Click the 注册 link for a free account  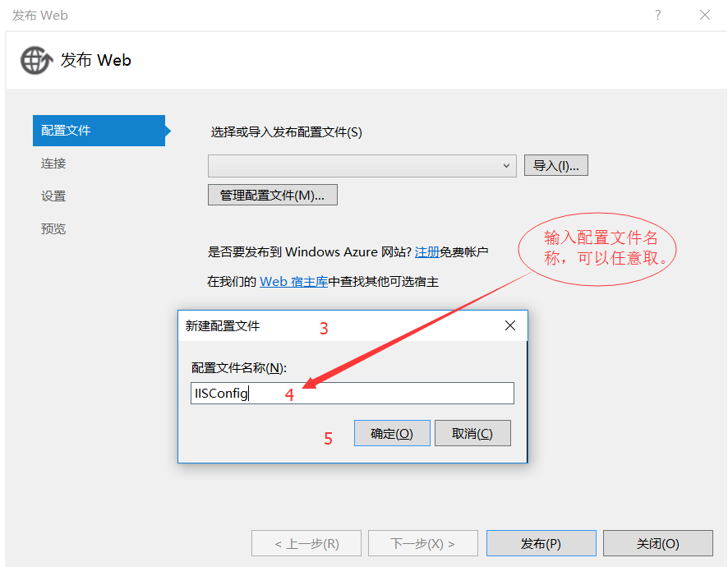(x=429, y=251)
